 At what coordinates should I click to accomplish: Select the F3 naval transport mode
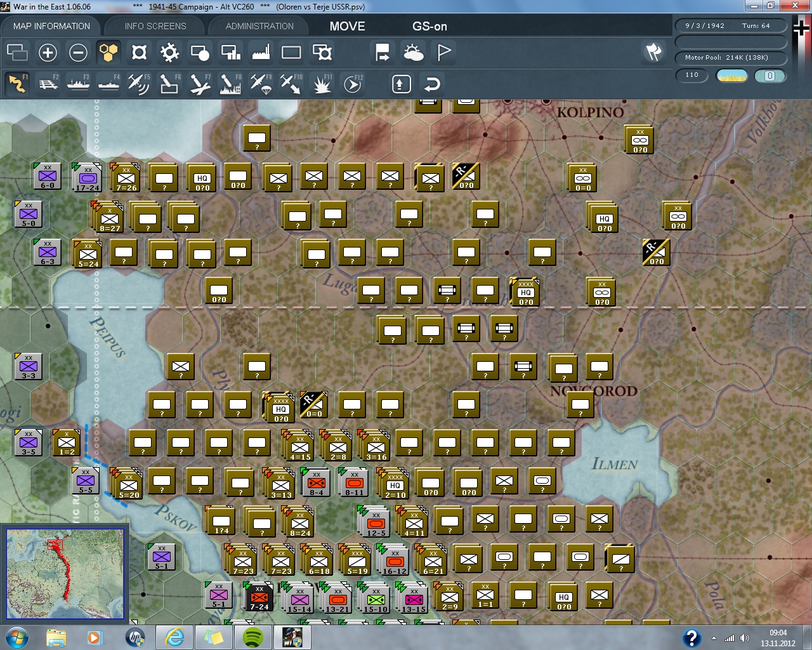click(78, 84)
